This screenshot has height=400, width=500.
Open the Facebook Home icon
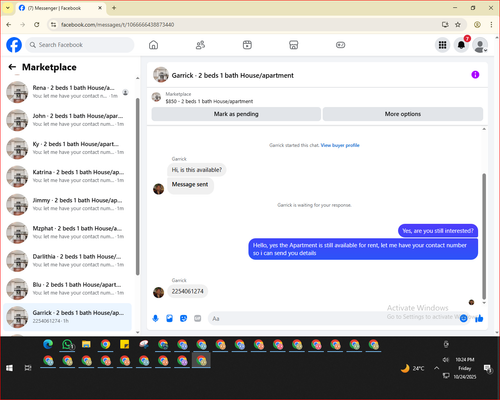point(153,45)
